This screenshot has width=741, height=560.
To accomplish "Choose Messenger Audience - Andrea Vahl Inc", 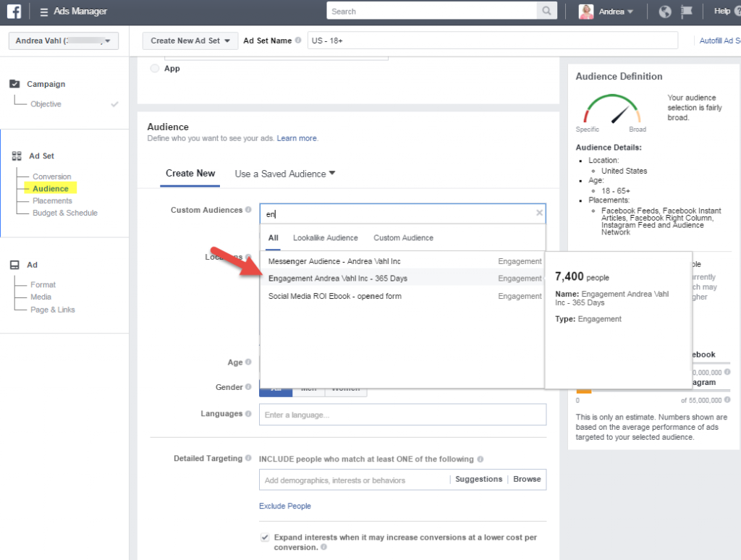I will pos(402,261).
